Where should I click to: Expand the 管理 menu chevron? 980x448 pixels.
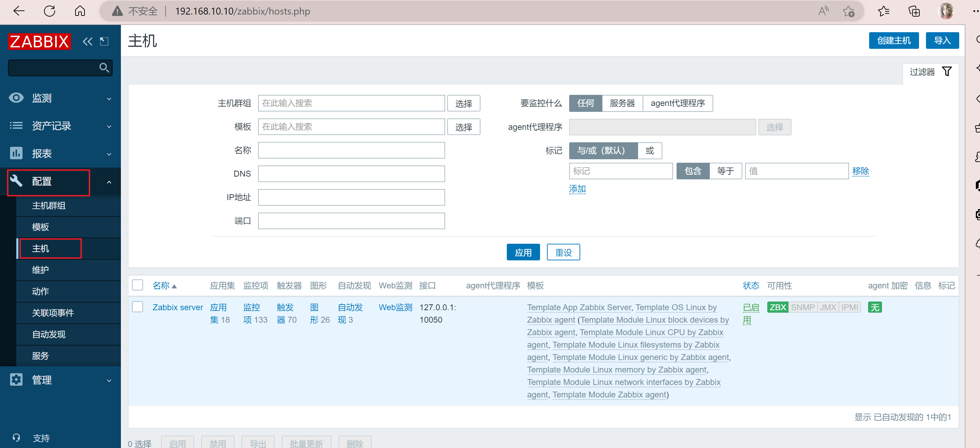click(x=109, y=381)
